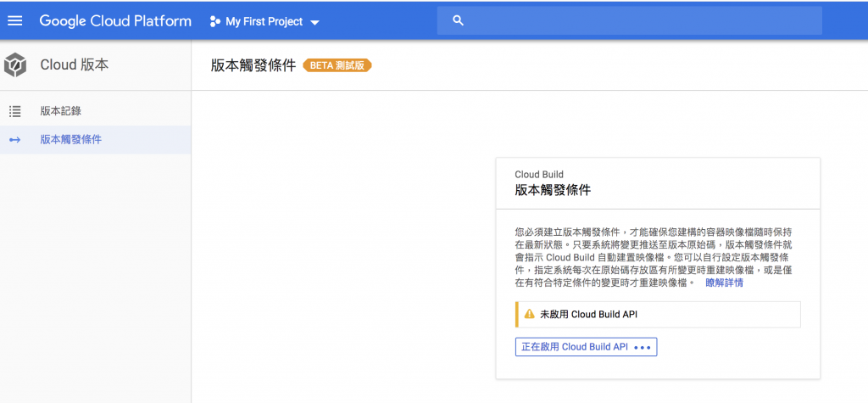The width and height of the screenshot is (868, 403).
Task: Click the yellow warning triangle icon
Action: pos(529,314)
